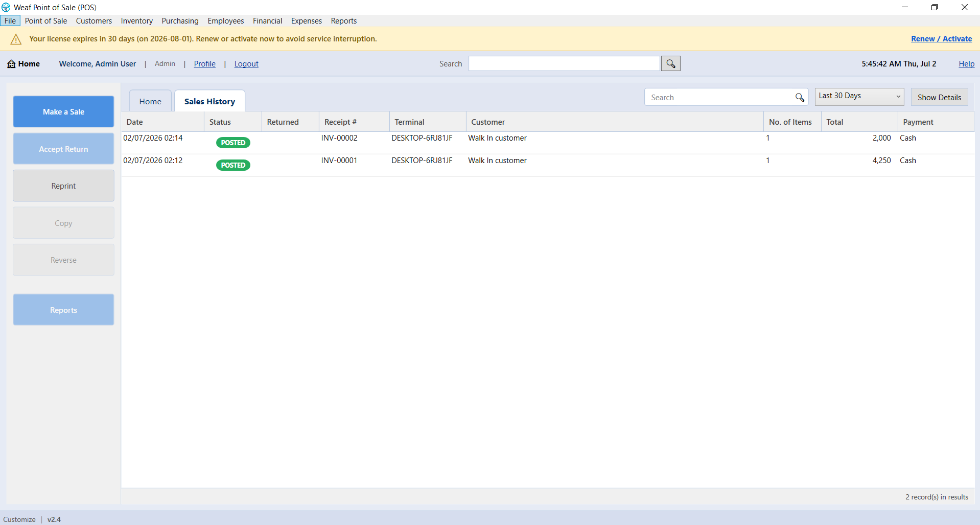Click the Accept Return button
This screenshot has height=525, width=980.
63,149
